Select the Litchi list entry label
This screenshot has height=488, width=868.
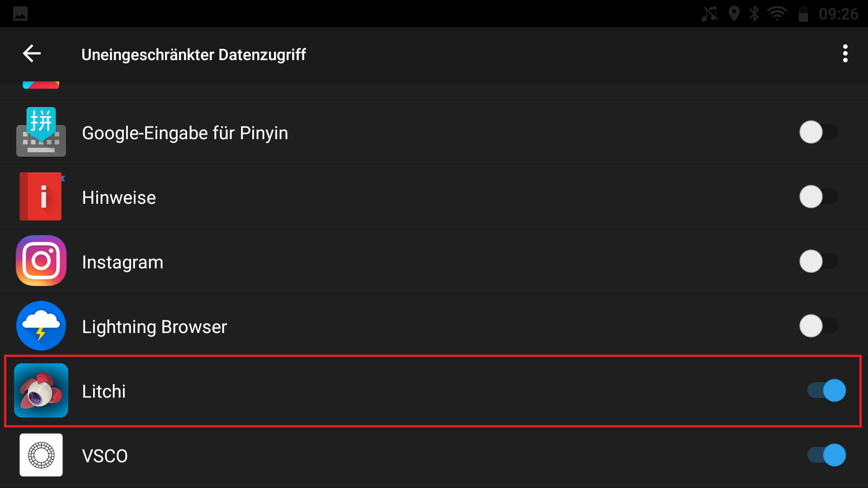[104, 391]
